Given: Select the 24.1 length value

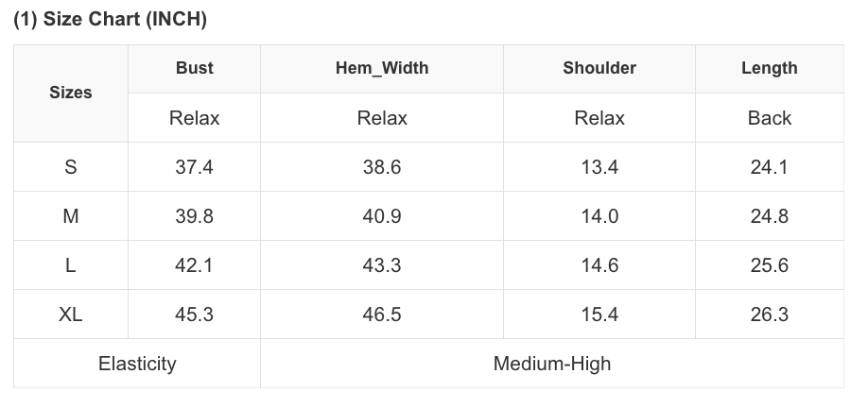Looking at the screenshot, I should click(x=769, y=167).
